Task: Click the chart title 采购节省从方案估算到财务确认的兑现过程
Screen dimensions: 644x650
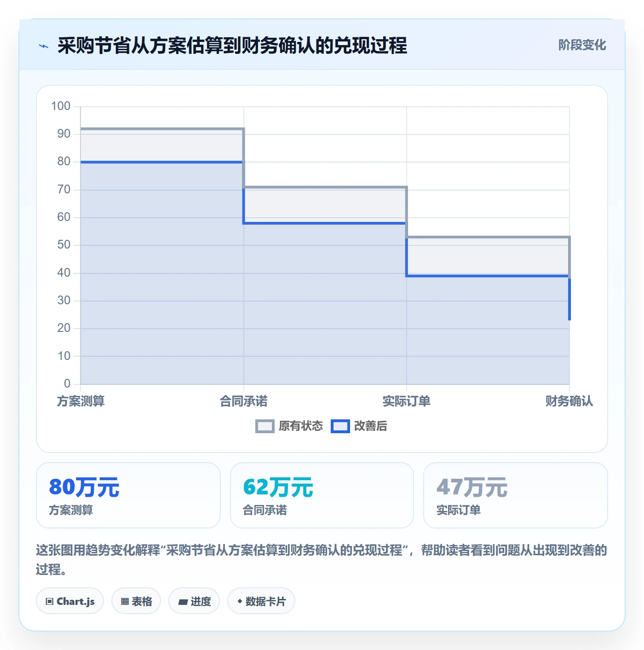Action: coord(232,46)
